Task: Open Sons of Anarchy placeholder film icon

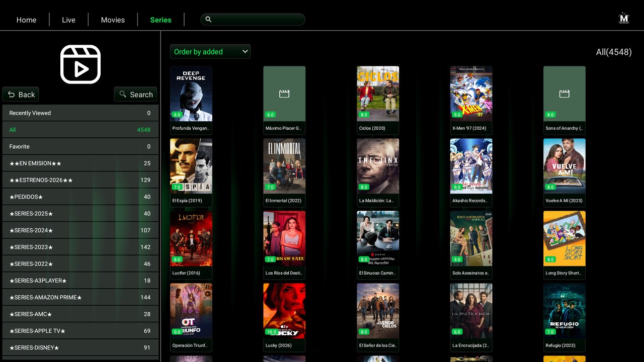Action: tap(565, 94)
